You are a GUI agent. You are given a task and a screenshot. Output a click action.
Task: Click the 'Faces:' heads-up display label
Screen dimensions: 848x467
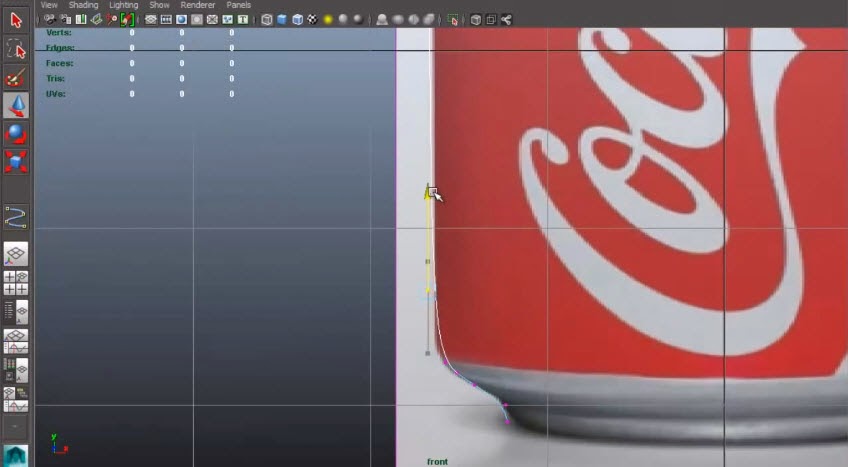(59, 63)
